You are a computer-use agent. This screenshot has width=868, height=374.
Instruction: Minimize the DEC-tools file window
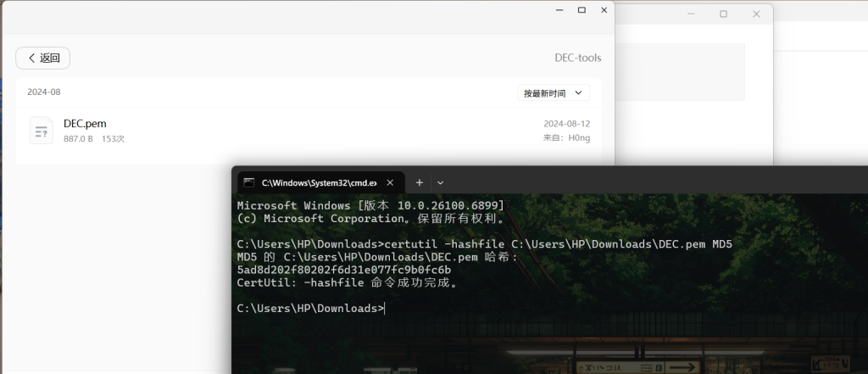558,10
